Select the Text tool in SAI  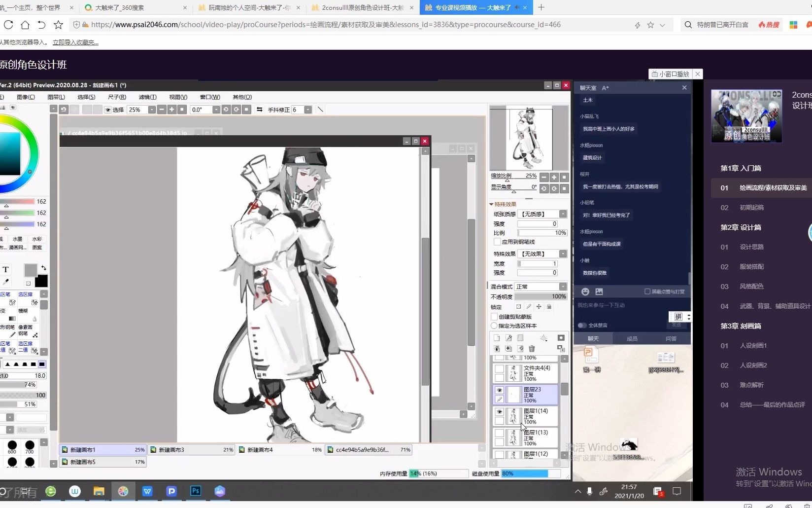(x=5, y=269)
